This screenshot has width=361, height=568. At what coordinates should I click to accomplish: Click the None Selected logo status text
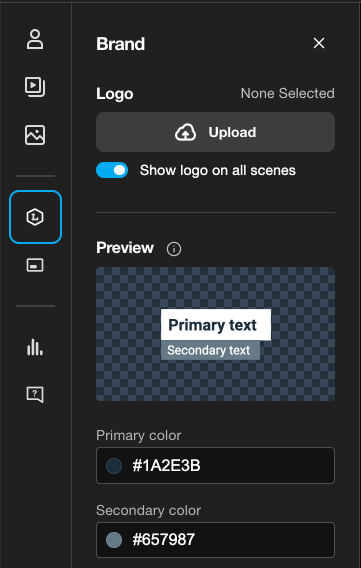pos(287,93)
